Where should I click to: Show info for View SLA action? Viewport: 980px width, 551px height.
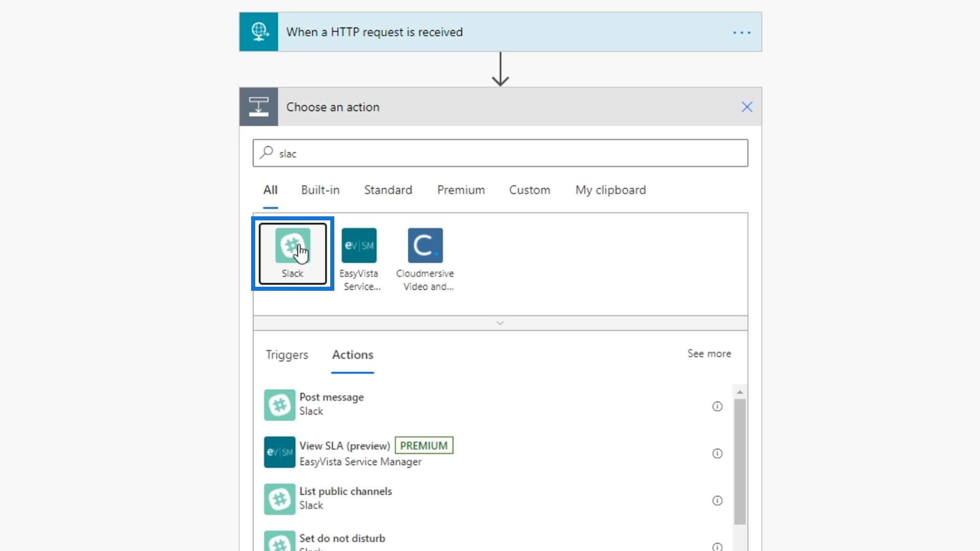(x=717, y=454)
